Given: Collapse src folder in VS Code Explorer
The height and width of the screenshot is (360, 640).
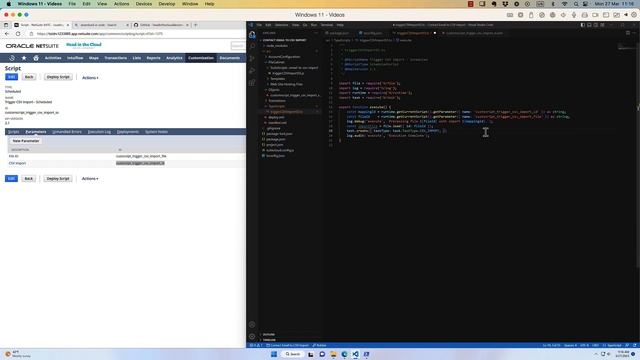Looking at the screenshot, I should (268, 51).
